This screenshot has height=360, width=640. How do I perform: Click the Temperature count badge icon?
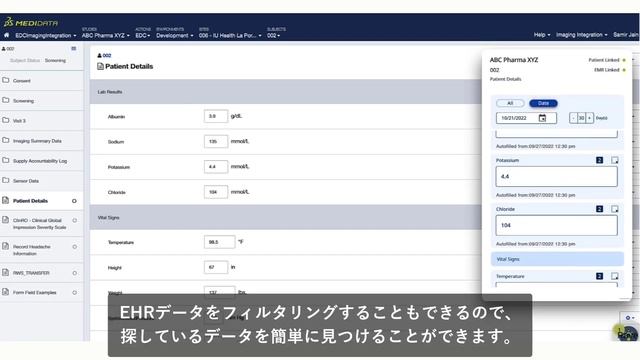[x=599, y=276]
